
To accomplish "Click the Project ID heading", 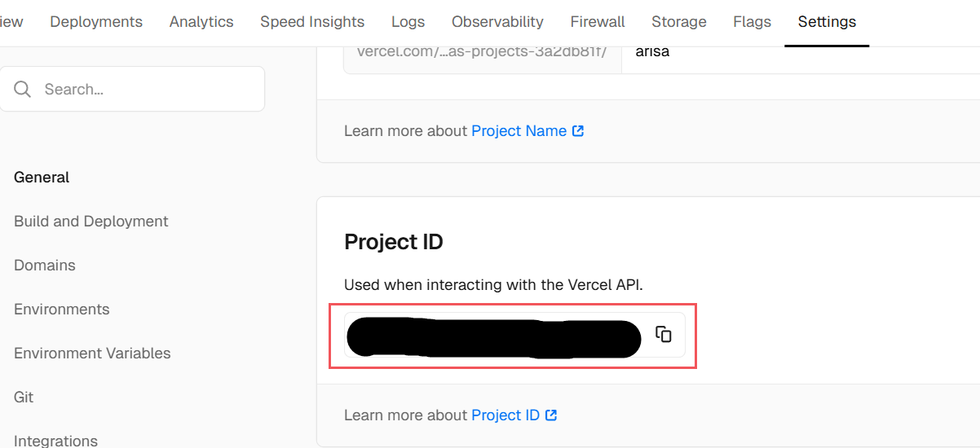I will click(394, 242).
